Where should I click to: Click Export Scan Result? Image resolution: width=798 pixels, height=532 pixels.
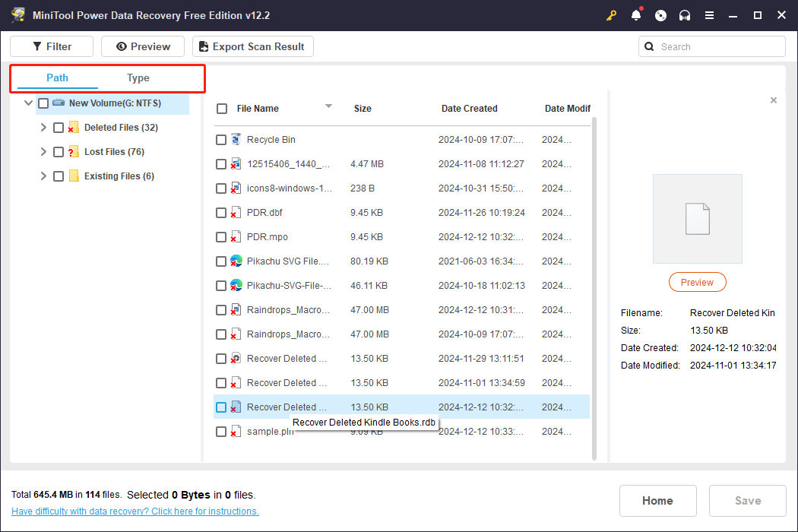click(x=253, y=46)
